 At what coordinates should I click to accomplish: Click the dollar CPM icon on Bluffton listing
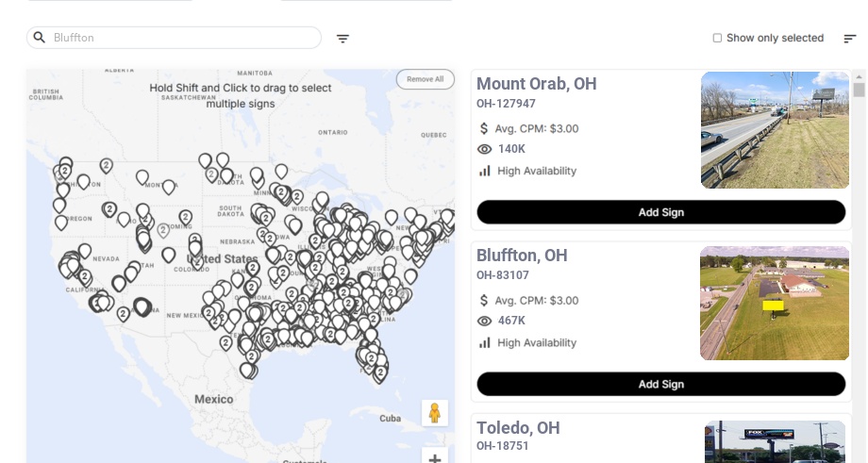(484, 301)
